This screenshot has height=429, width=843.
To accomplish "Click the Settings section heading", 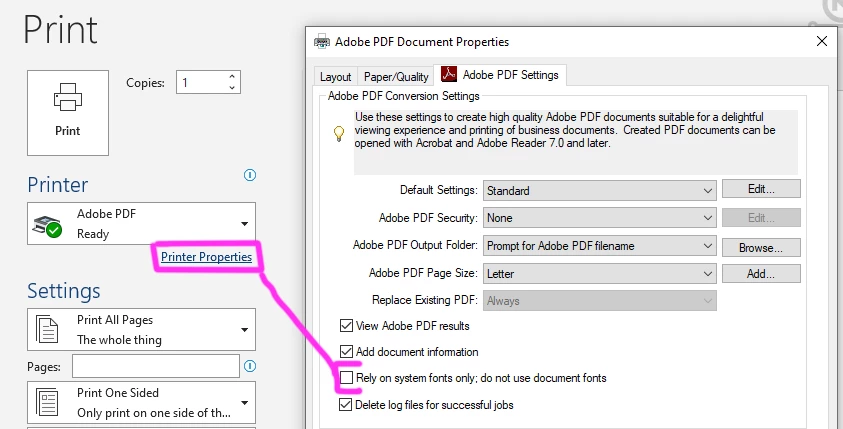I will click(64, 290).
